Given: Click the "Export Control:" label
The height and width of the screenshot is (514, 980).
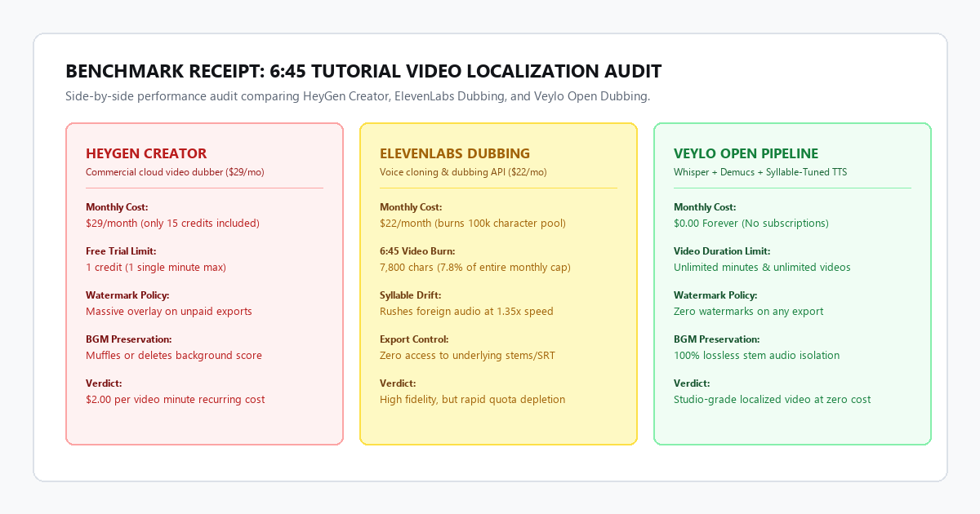Looking at the screenshot, I should click(414, 339).
